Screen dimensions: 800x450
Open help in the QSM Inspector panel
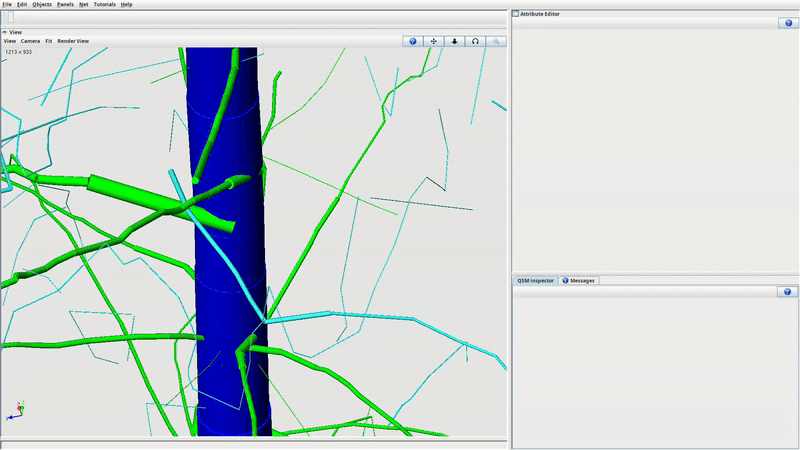point(786,291)
